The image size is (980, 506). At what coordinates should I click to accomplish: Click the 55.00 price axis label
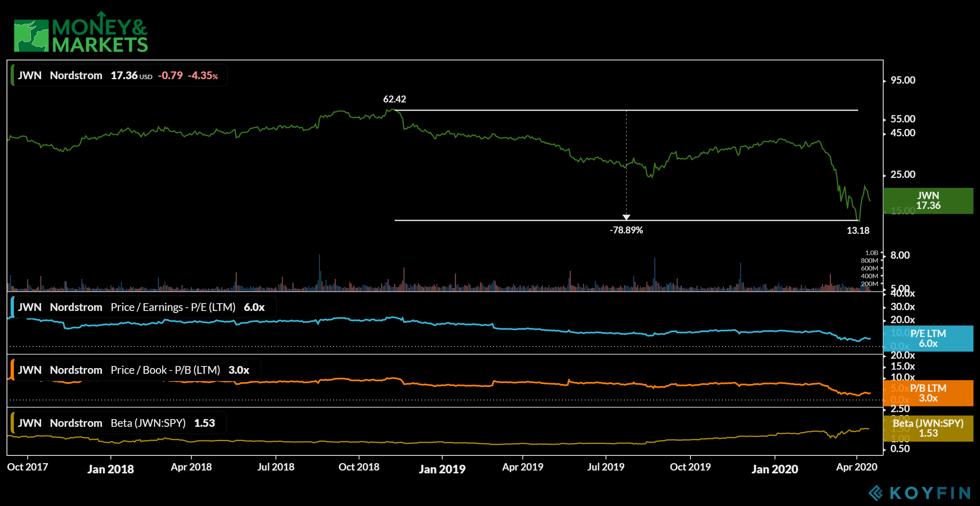903,119
